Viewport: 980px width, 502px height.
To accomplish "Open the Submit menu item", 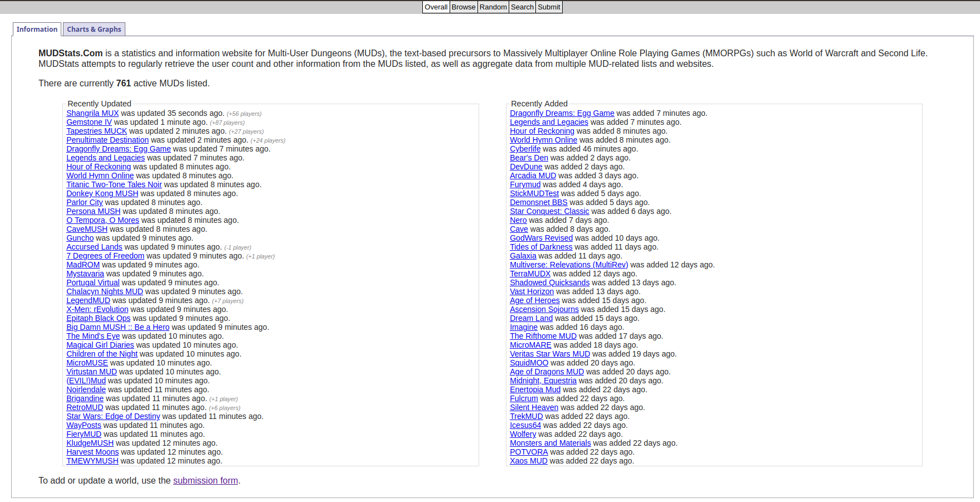I will (549, 7).
